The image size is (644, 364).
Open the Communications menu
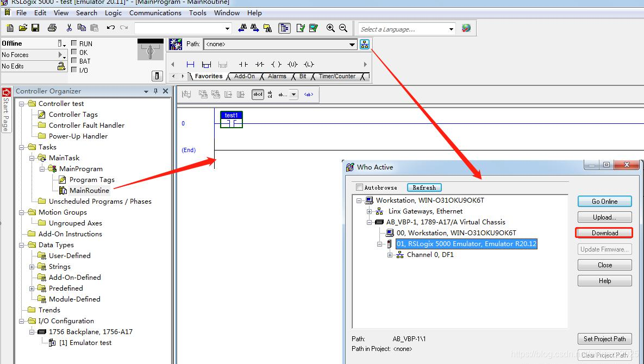pyautogui.click(x=155, y=12)
